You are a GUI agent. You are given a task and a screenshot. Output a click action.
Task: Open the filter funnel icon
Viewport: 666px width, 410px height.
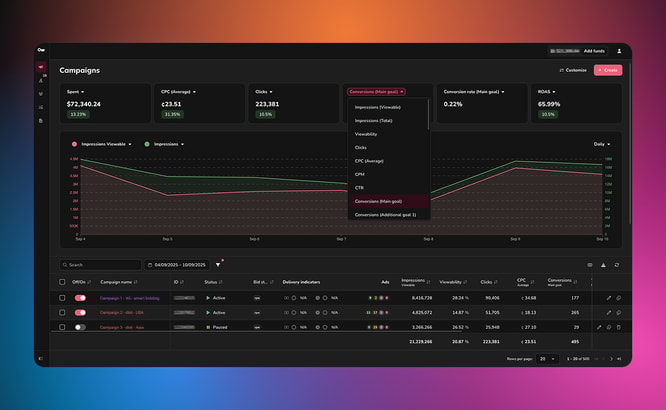tap(218, 265)
